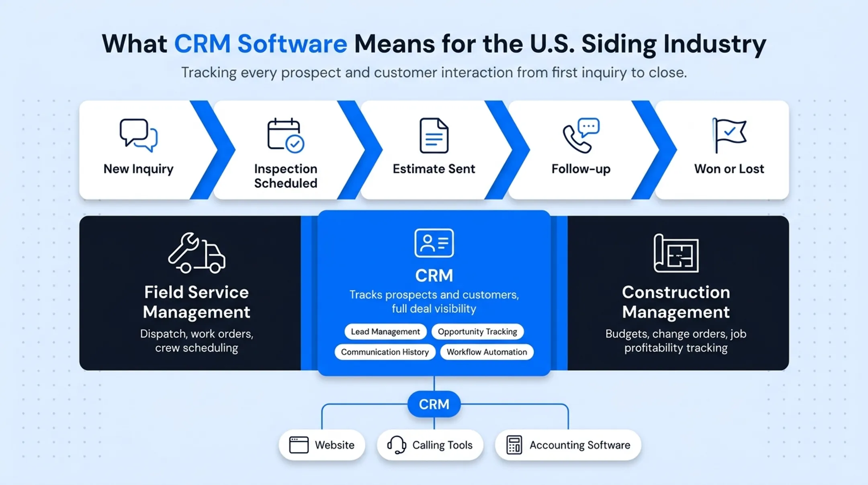Click the "Estimate Sent" stage label
Screen dimensions: 868x485
pyautogui.click(x=434, y=169)
